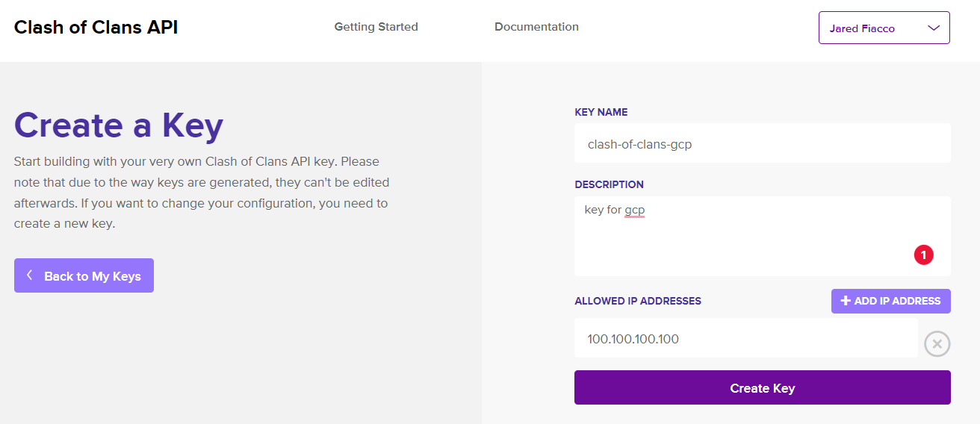Click the Create a Key heading
The width and height of the screenshot is (980, 424).
click(119, 125)
